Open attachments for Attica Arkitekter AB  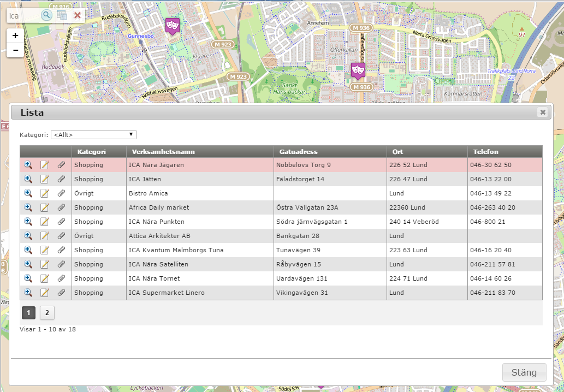62,236
